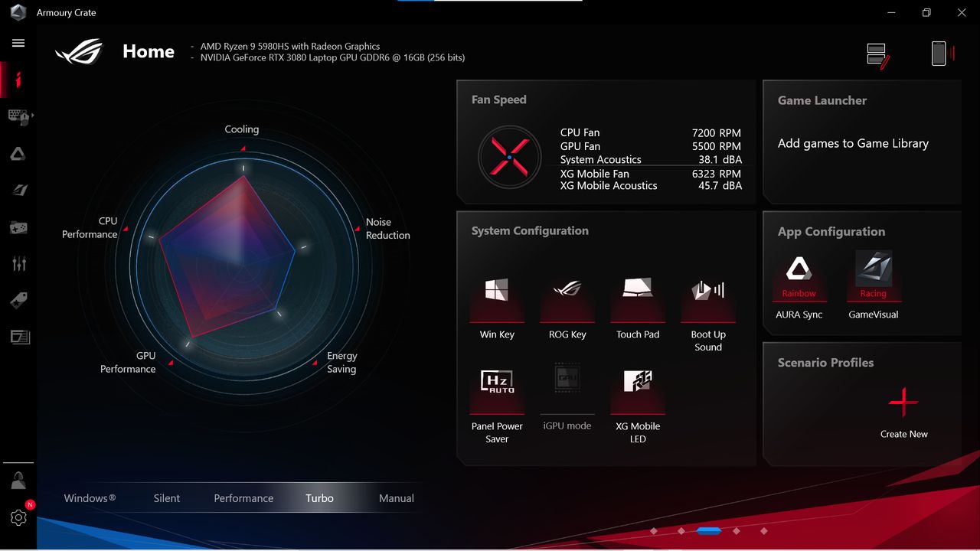Go to the fifth page indicator dot
The height and width of the screenshot is (551, 980).
tap(764, 530)
